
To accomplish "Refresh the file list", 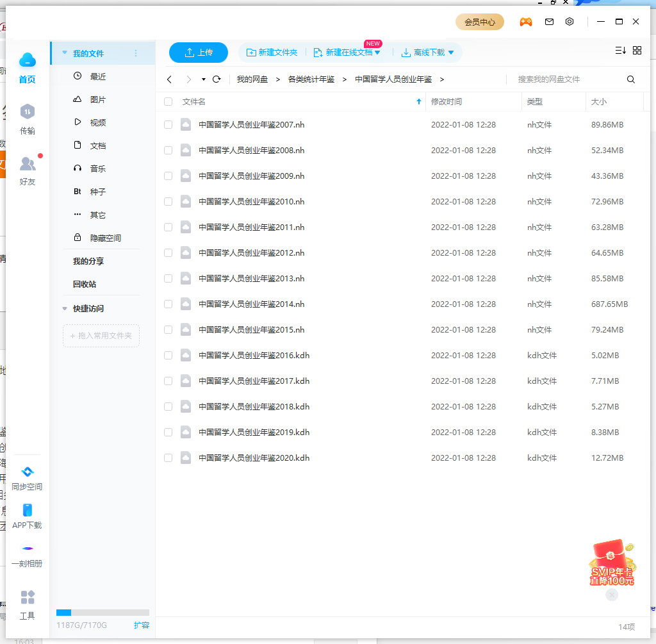I will click(x=217, y=79).
